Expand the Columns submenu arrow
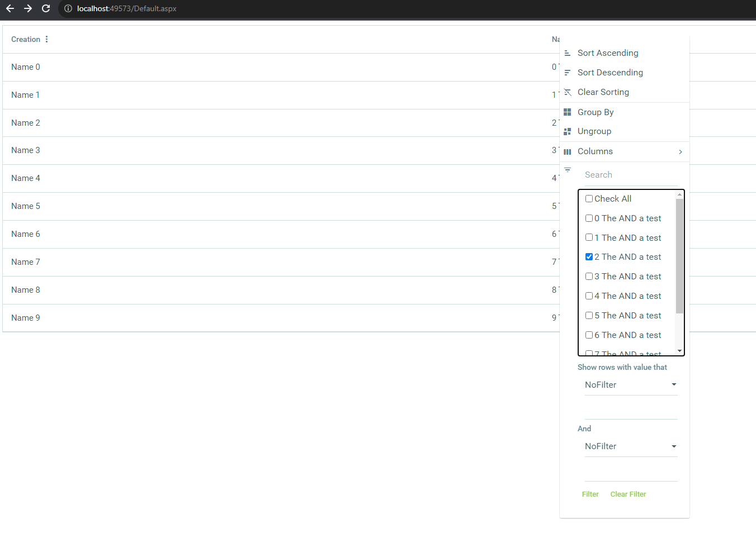756x557 pixels. [680, 152]
